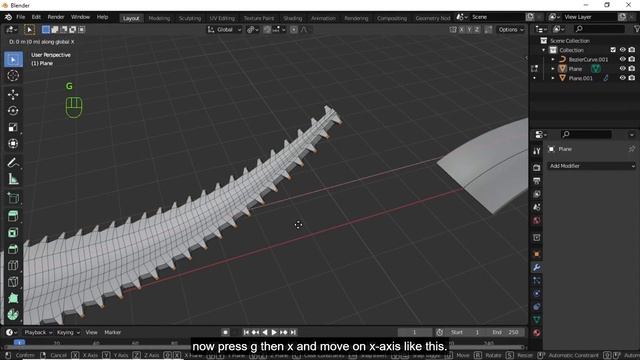Select the Move tool
This screenshot has height=360, width=640.
13,95
